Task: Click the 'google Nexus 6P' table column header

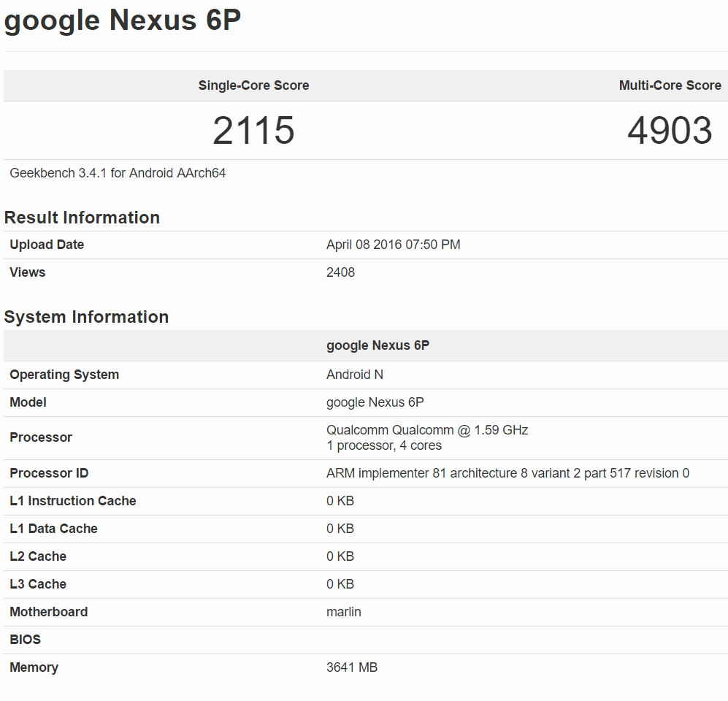Action: point(378,345)
